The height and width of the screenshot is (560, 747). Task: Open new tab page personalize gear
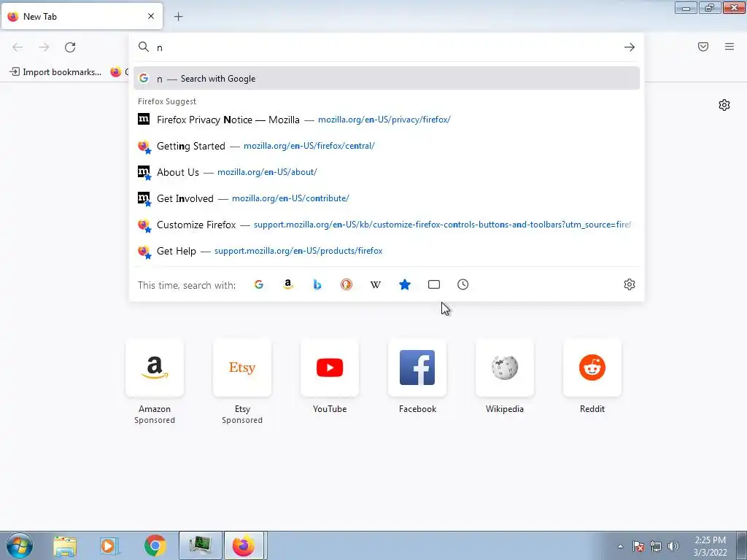[x=724, y=105]
